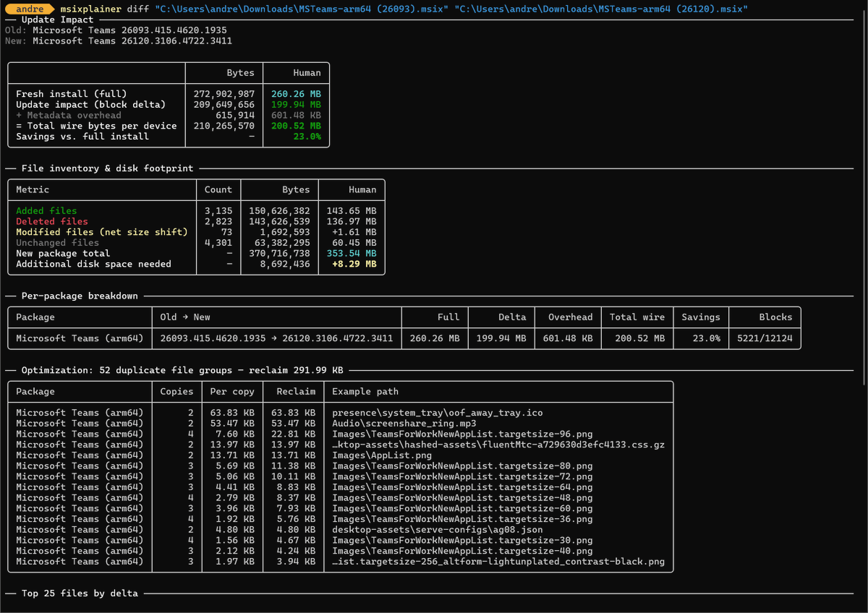Click the "Metric" column header
The height and width of the screenshot is (613, 868).
[x=33, y=189]
